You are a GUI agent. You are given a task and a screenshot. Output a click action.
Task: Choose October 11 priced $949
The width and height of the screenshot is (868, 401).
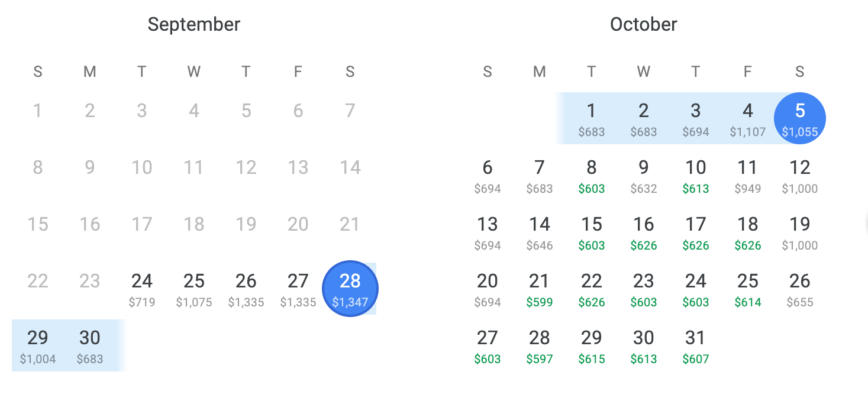click(x=748, y=176)
